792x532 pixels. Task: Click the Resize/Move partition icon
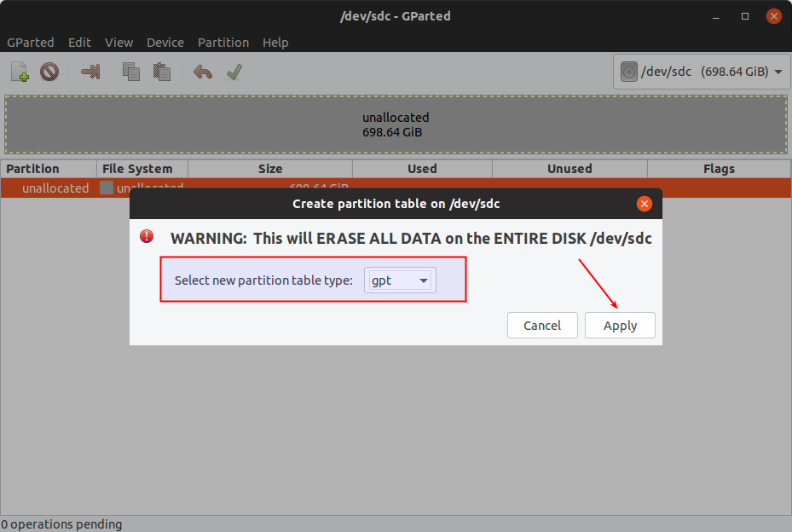(x=90, y=72)
